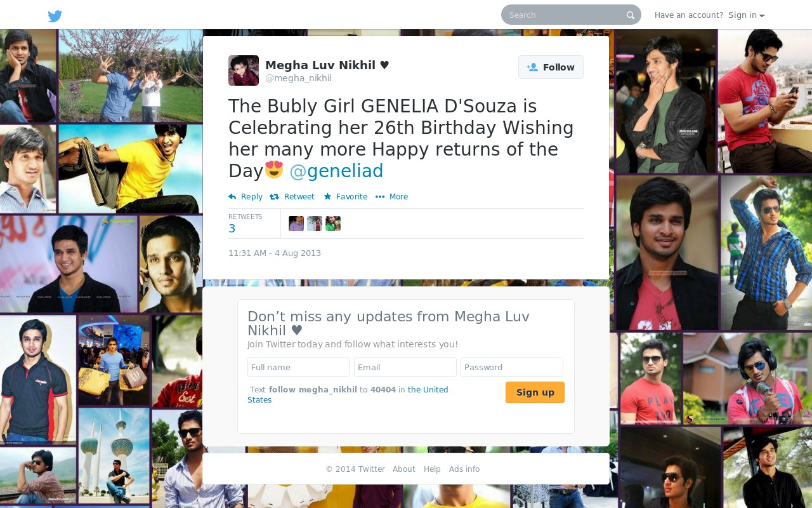Open the @geneliad mention link
Image resolution: width=812 pixels, height=508 pixels.
pyautogui.click(x=336, y=171)
